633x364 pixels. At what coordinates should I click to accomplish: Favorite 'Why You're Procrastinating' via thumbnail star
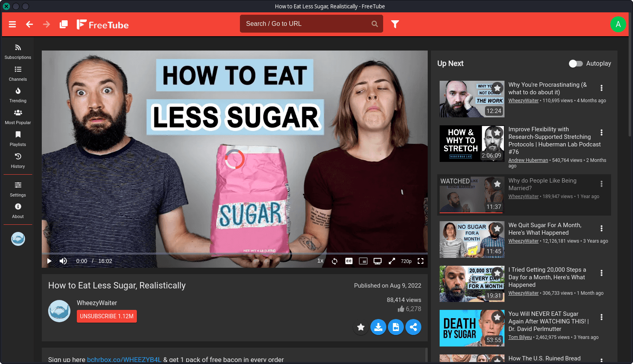tap(497, 88)
